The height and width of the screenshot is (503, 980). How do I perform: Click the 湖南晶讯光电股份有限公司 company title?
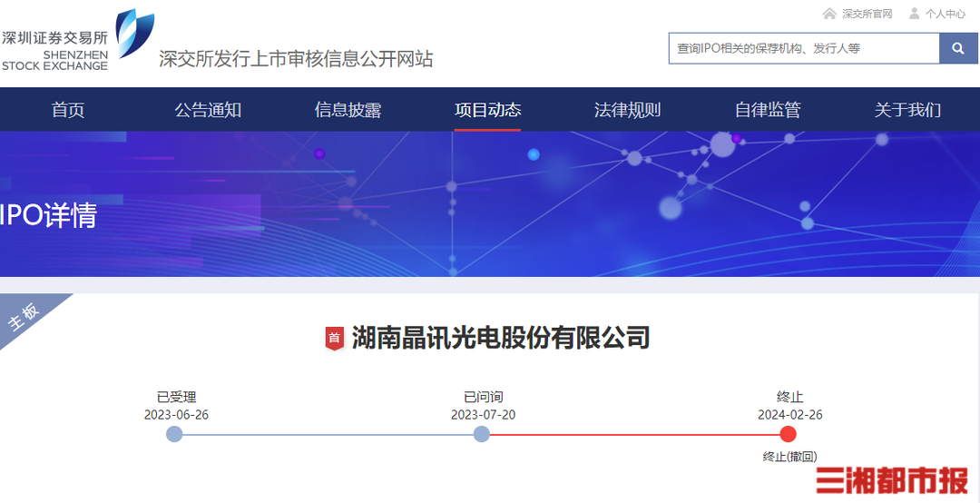500,338
